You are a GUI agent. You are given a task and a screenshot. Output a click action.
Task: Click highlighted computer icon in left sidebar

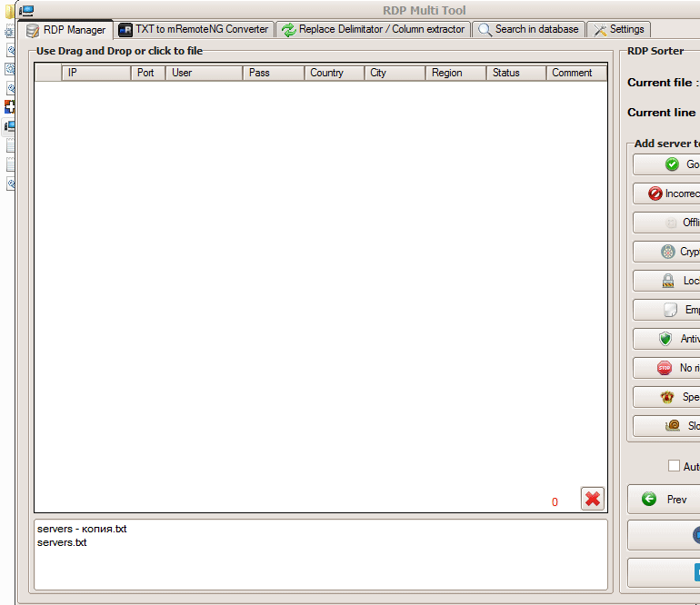click(9, 126)
